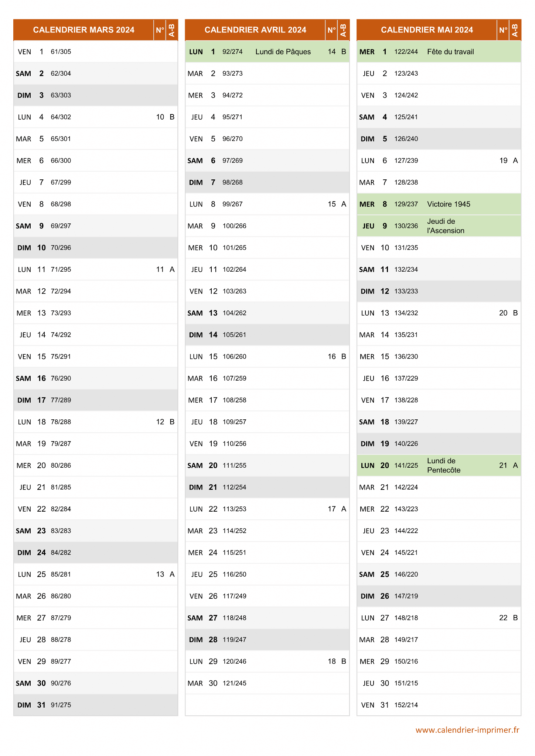Screen dimensions: 535x756
Task: Click the Victoire 1945 holiday entry
Action: [x=449, y=204]
